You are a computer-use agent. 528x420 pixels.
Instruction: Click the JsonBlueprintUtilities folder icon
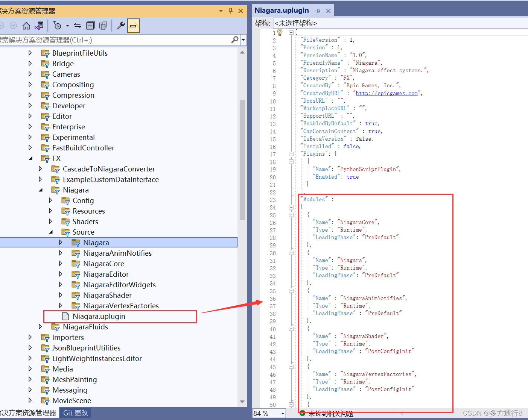tap(46, 348)
